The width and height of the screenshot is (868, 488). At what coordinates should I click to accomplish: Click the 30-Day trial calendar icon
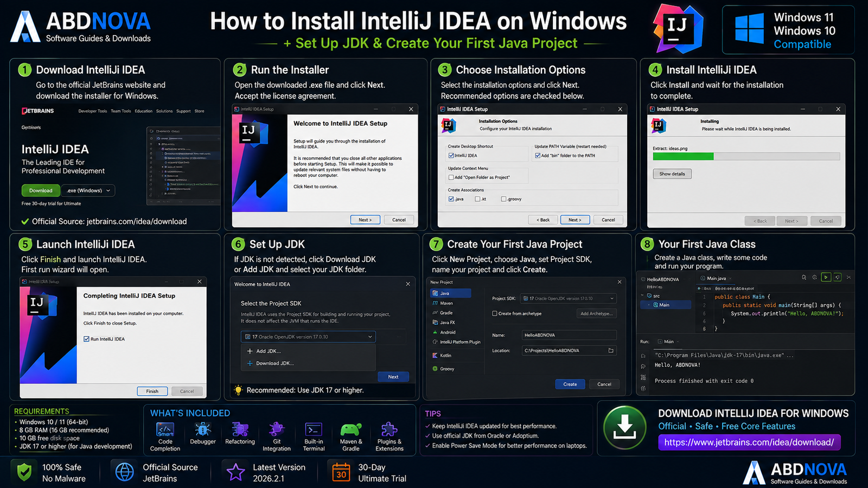click(x=341, y=472)
